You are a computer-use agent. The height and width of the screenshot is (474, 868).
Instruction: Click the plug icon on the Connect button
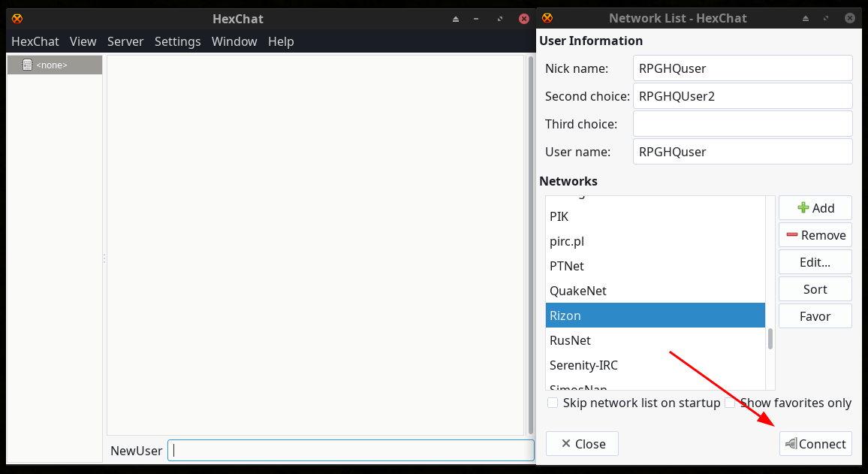tap(791, 443)
